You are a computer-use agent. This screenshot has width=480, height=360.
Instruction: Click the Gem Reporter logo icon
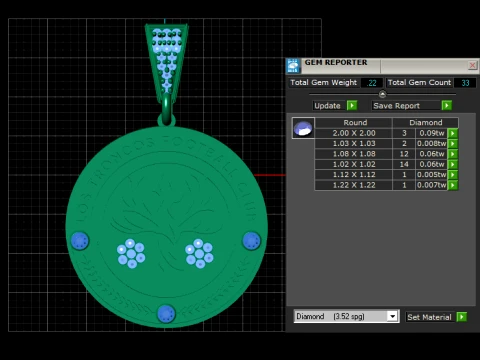[x=293, y=66]
